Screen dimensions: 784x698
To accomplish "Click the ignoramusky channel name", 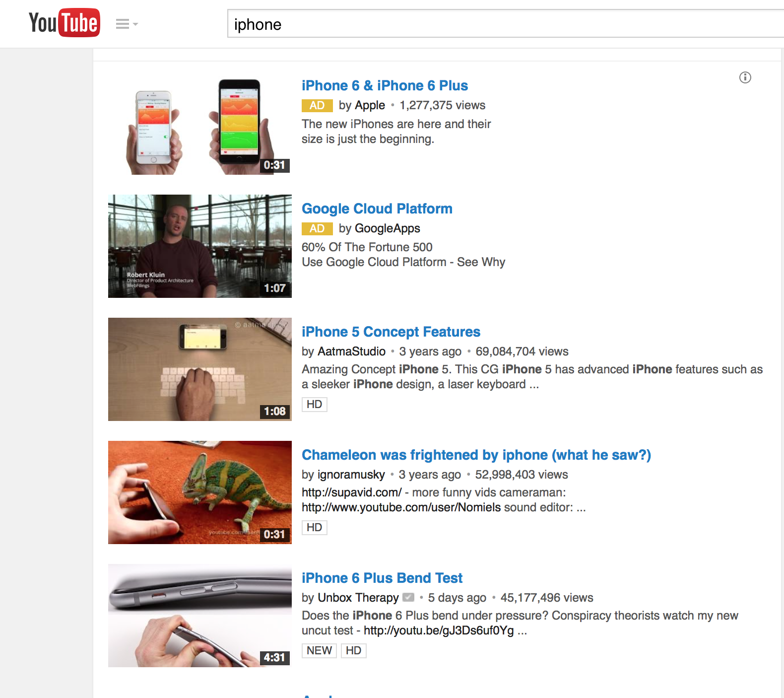I will pos(351,475).
